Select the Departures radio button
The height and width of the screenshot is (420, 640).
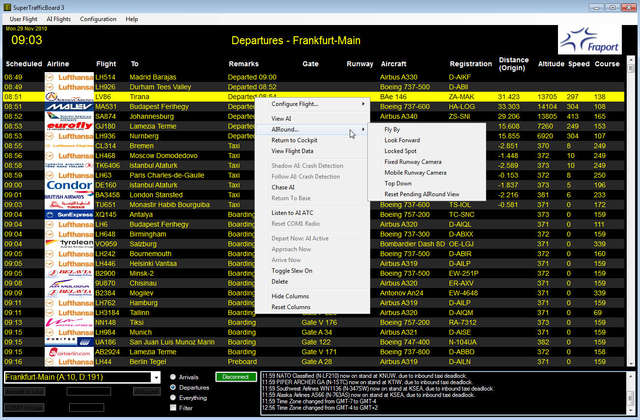(173, 387)
